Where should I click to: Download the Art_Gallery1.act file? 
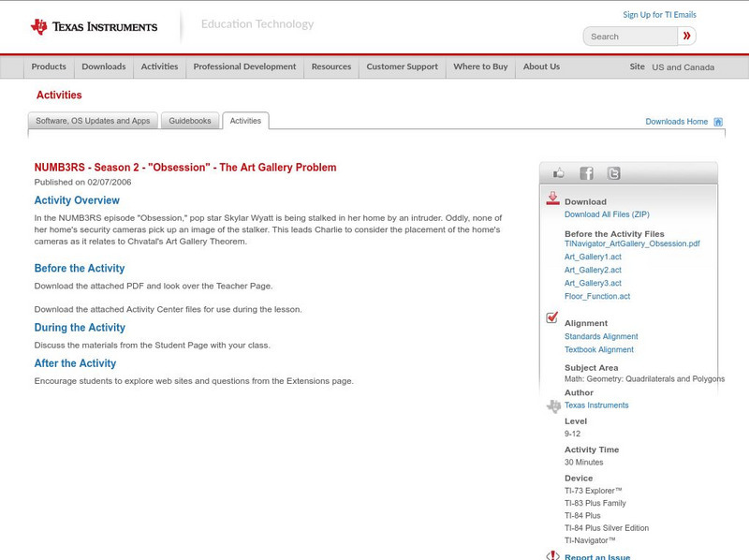[x=593, y=258]
